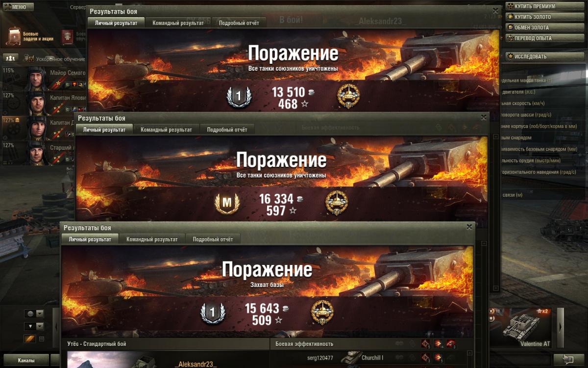Click the crew group icon above crew list

point(11,58)
